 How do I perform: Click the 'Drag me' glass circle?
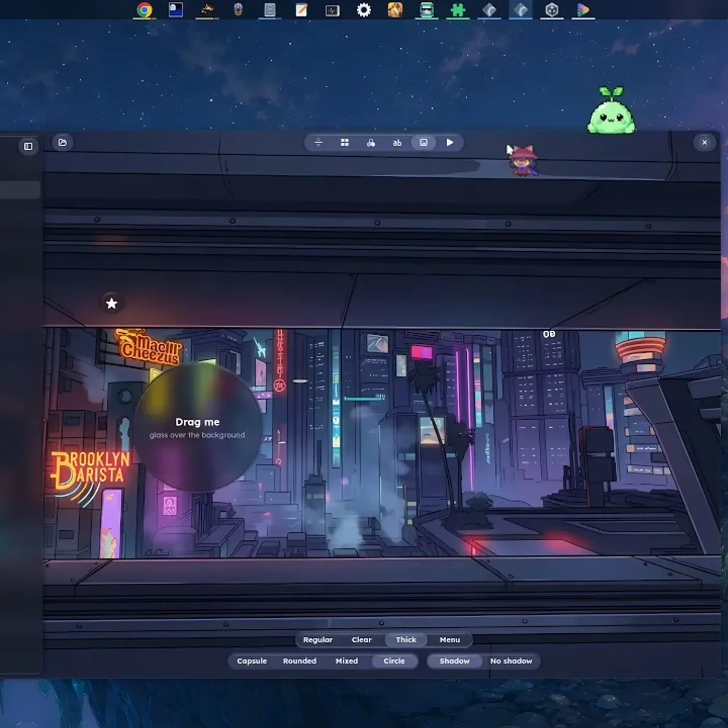(x=198, y=427)
